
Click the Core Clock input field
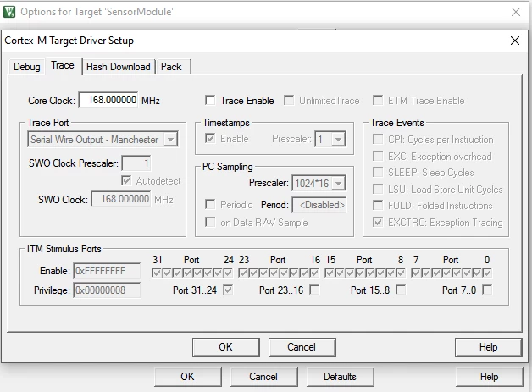[x=108, y=100]
